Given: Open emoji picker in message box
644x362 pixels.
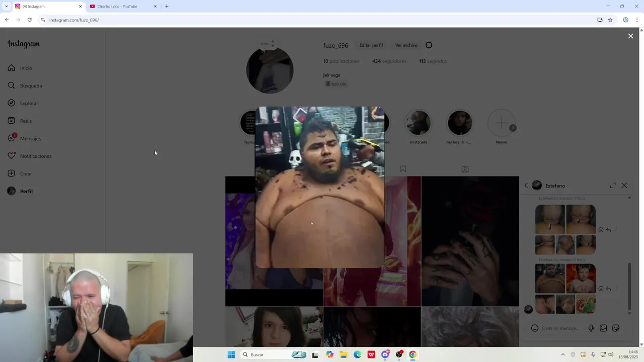Looking at the screenshot, I should [535, 328].
